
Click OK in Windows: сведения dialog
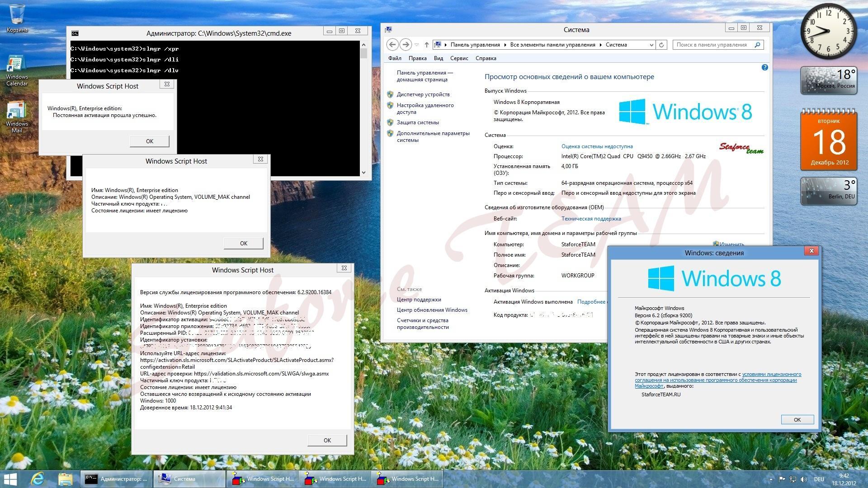coord(797,420)
